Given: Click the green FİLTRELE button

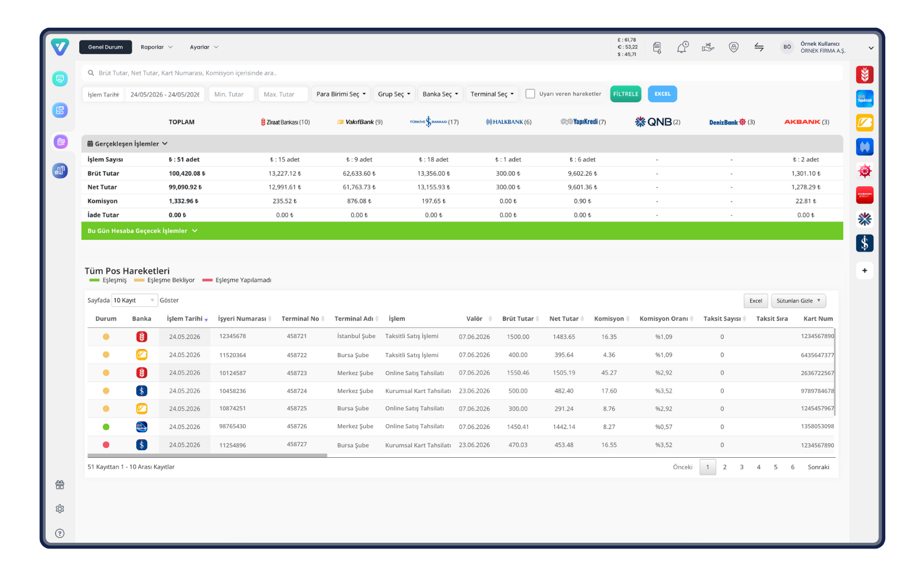Looking at the screenshot, I should [626, 94].
